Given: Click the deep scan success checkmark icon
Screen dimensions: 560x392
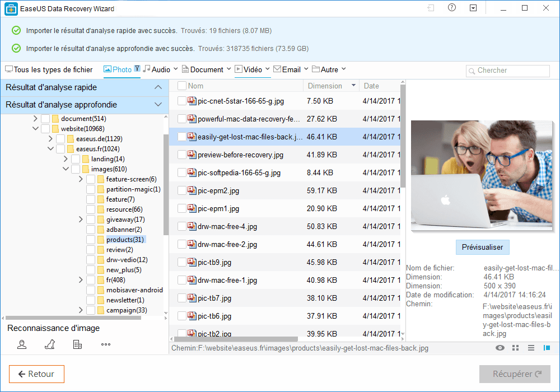Looking at the screenshot, I should coord(16,48).
